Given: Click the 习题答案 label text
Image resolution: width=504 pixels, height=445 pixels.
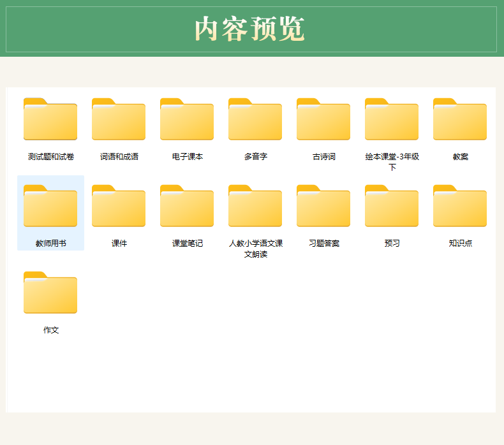Looking at the screenshot, I should pyautogui.click(x=323, y=244).
